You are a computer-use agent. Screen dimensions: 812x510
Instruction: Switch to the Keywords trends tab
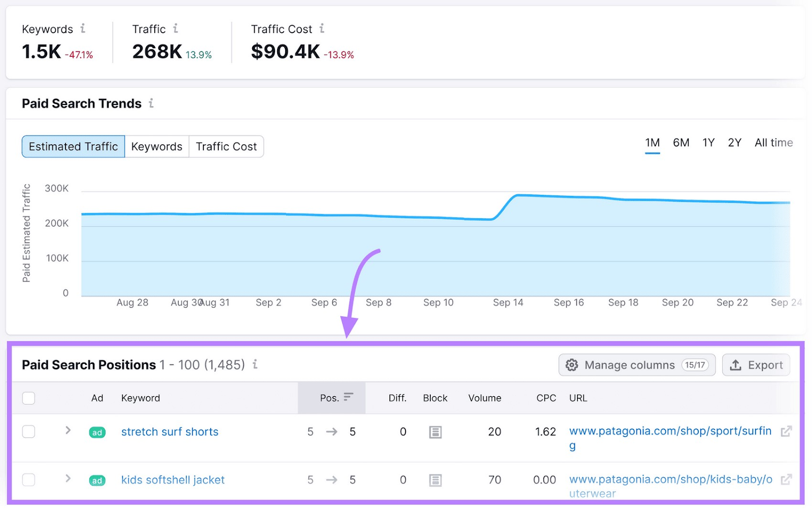(x=157, y=147)
